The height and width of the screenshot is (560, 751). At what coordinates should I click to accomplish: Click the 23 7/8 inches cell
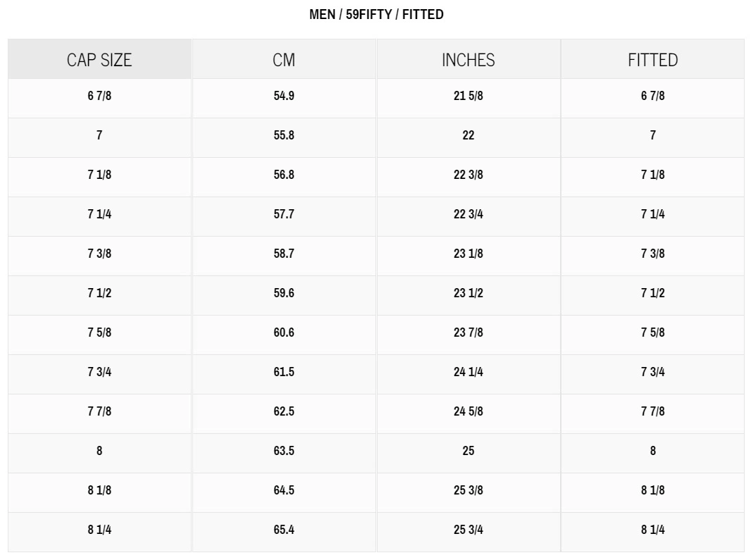tap(468, 332)
